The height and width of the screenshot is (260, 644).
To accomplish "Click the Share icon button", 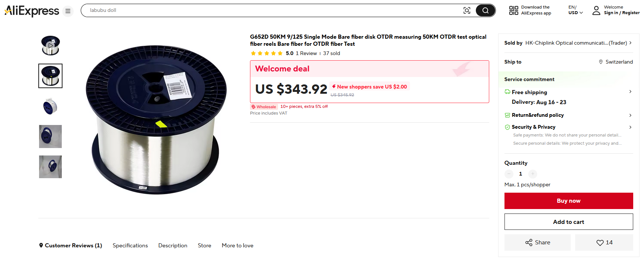I will pos(529,243).
